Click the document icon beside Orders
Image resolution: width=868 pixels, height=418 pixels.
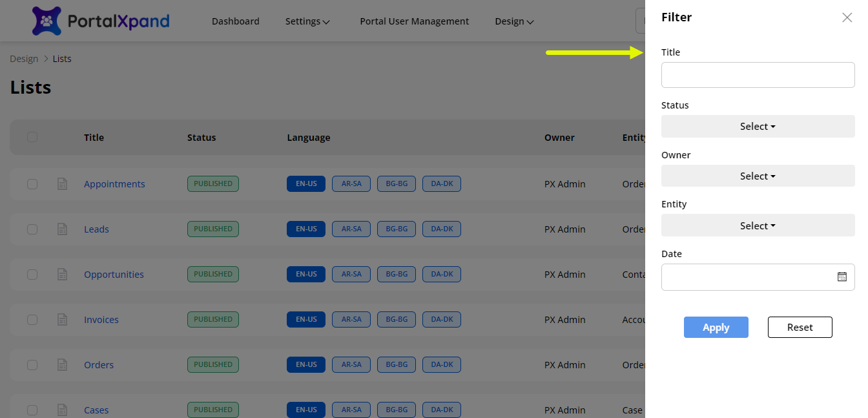pyautogui.click(x=63, y=365)
